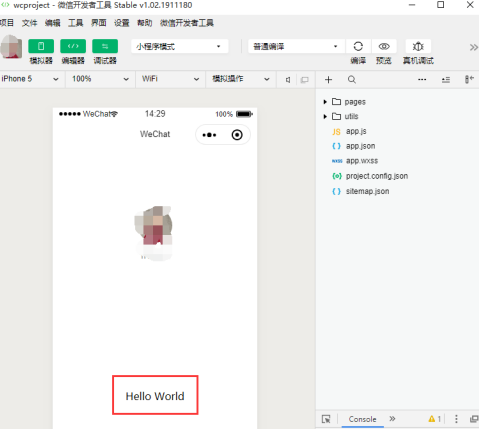Image resolution: width=479 pixels, height=429 pixels.
Task: Click the file search magnifier icon
Action: tap(352, 80)
